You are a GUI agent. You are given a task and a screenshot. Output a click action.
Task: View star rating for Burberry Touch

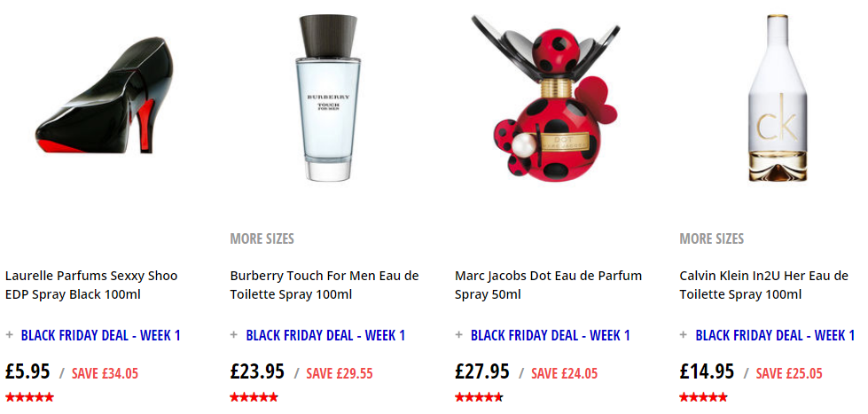pos(254,397)
